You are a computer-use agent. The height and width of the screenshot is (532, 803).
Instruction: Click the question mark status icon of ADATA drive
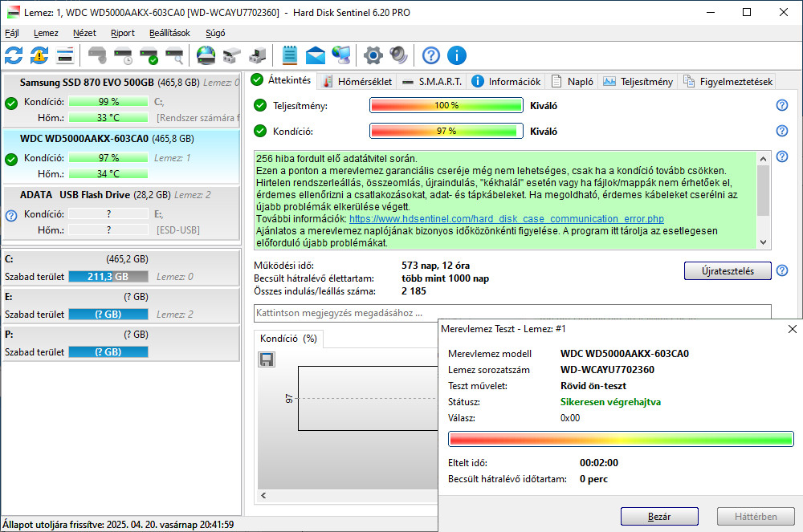11,215
